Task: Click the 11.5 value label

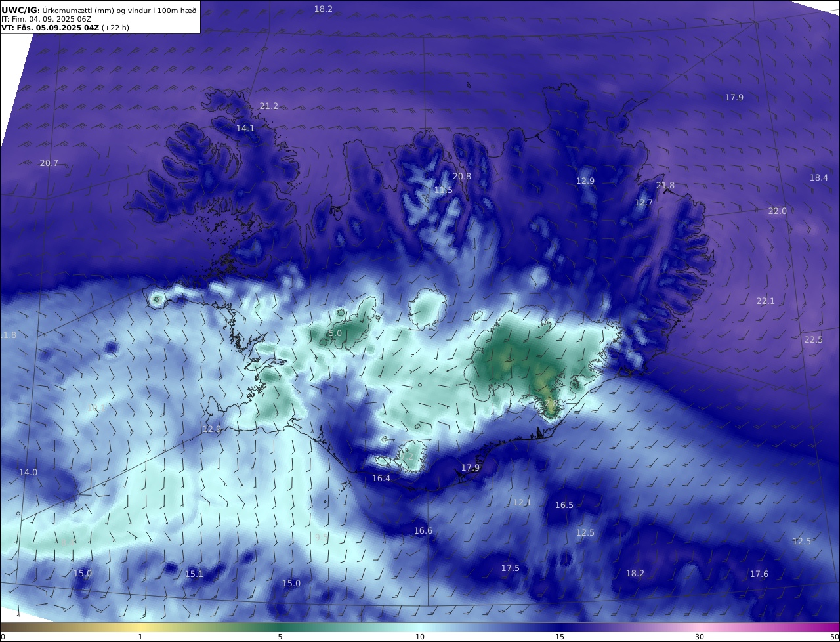Action: pyautogui.click(x=444, y=190)
